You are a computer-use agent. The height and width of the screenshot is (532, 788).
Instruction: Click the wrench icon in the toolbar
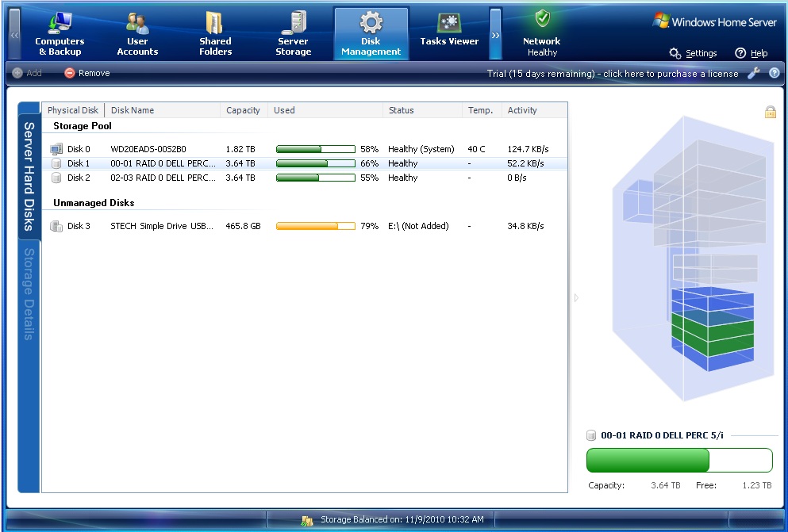pyautogui.click(x=754, y=73)
